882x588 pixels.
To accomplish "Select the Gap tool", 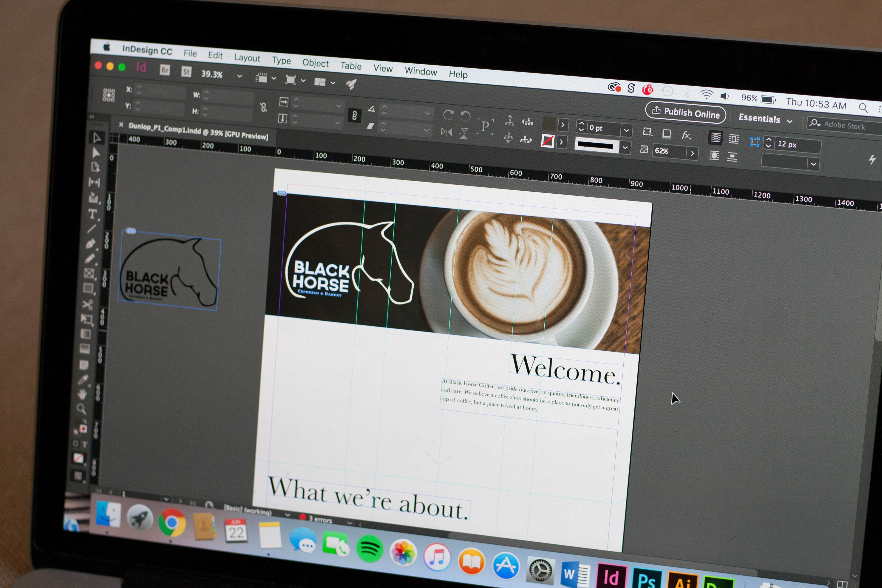I will point(94,182).
